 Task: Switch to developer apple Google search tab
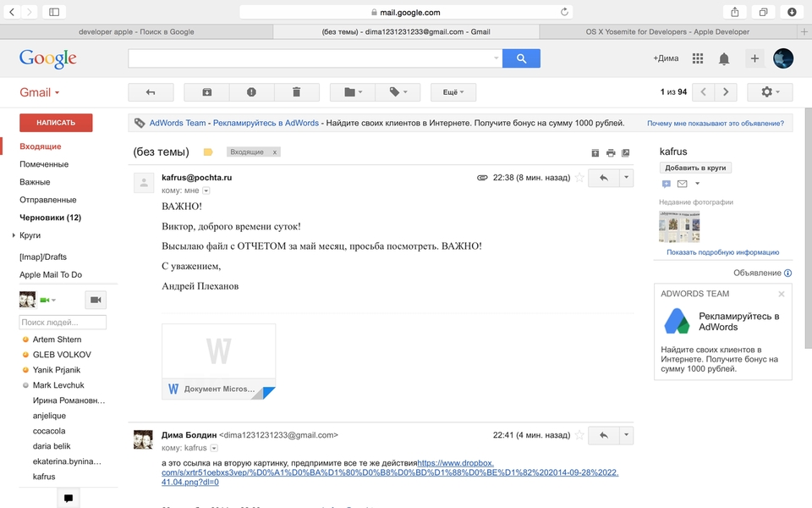136,31
